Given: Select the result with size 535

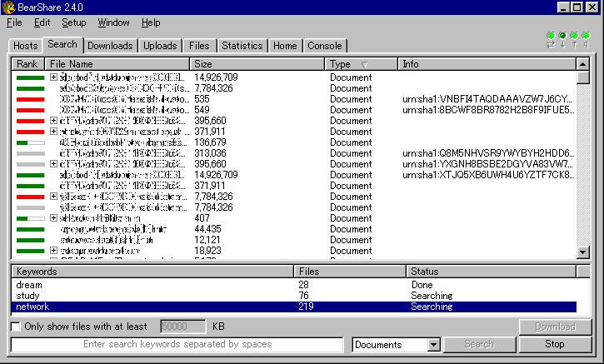Looking at the screenshot, I should (x=294, y=99).
